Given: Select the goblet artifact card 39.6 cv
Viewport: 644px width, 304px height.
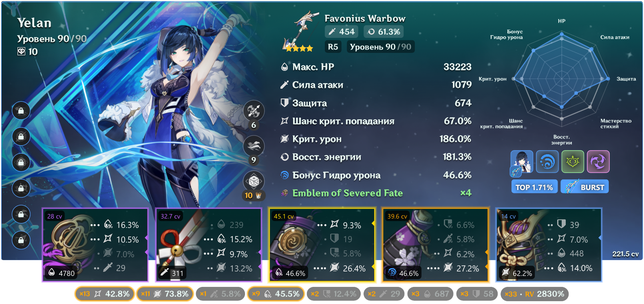Looking at the screenshot, I should point(435,245).
